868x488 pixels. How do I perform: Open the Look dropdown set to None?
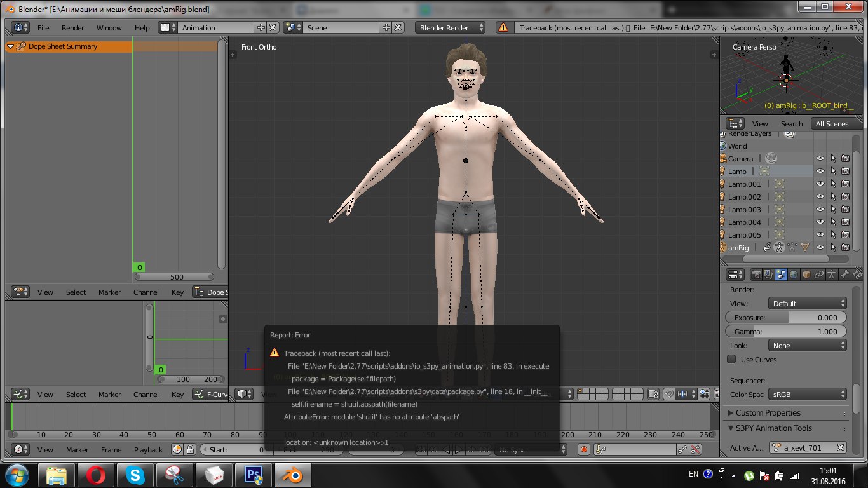[x=808, y=345]
